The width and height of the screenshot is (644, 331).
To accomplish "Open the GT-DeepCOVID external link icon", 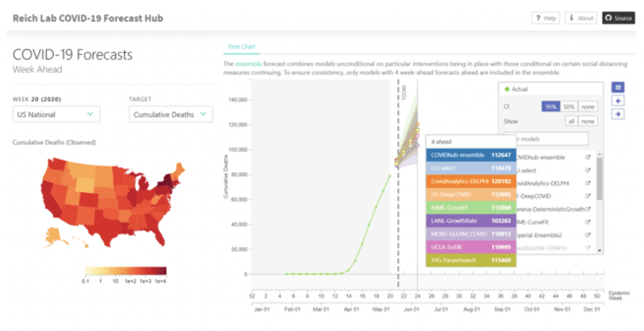I will point(587,196).
